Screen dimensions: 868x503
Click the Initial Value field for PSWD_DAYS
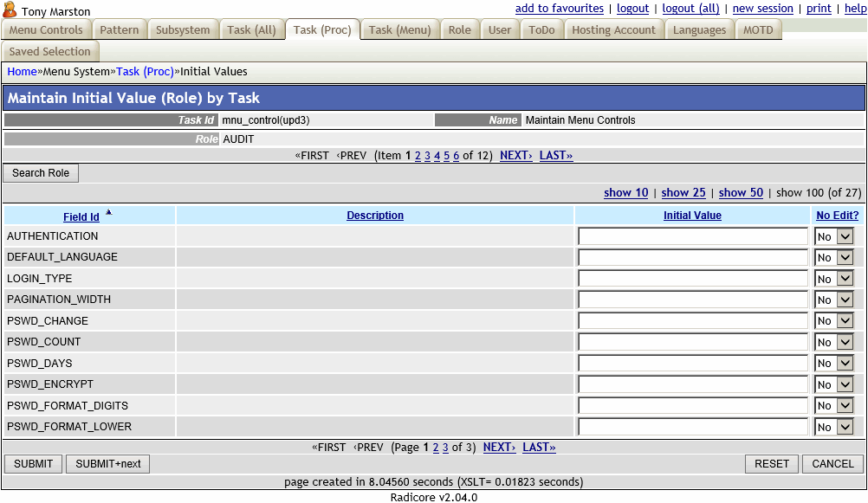(x=692, y=363)
